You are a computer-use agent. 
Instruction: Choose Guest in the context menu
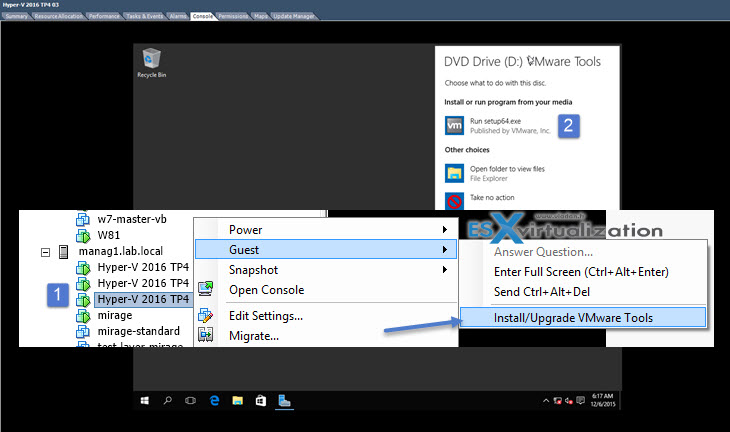click(326, 250)
